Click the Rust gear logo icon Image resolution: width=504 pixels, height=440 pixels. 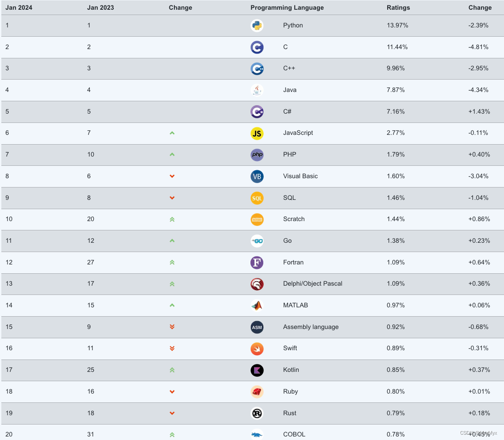pyautogui.click(x=257, y=413)
